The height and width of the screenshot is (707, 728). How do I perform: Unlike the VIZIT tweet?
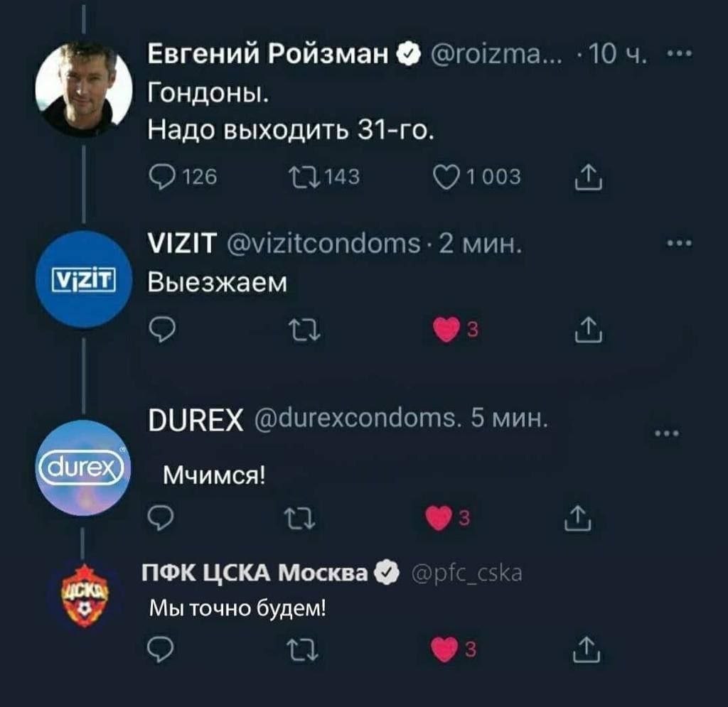point(446,330)
